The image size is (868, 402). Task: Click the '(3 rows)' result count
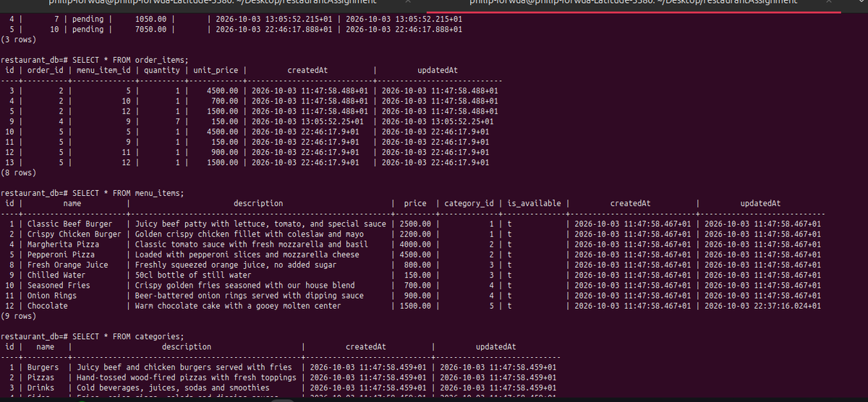(x=20, y=40)
